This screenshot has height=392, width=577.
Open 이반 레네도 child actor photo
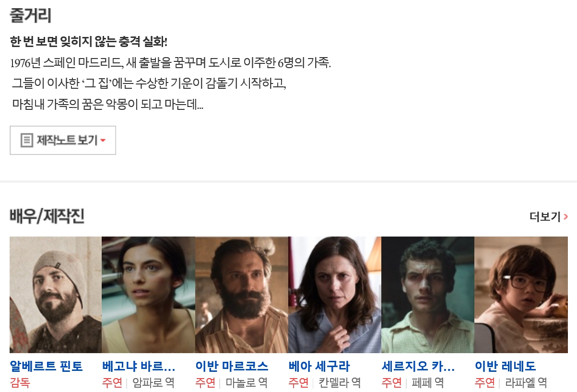point(521,295)
